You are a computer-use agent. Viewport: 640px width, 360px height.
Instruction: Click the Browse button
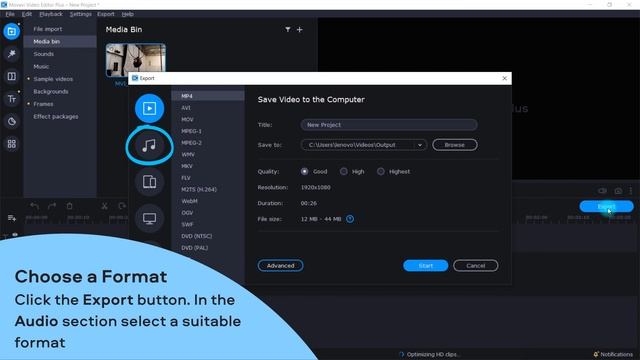tap(455, 145)
